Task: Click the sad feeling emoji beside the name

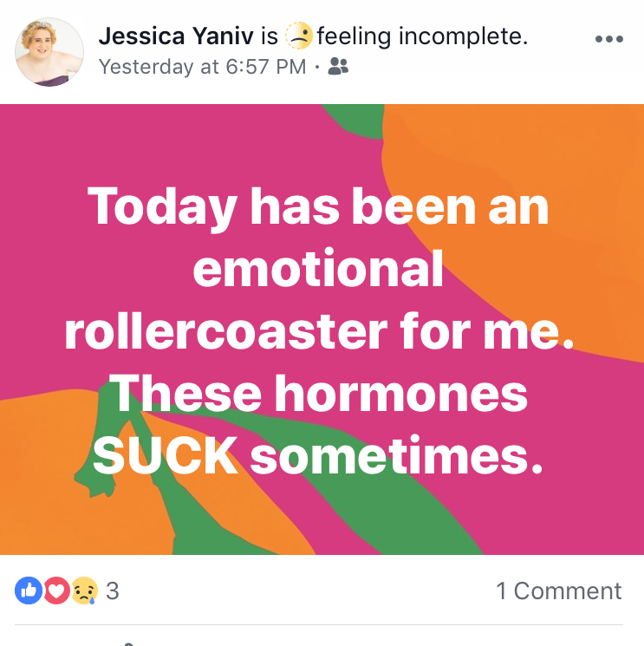Action: click(x=299, y=36)
